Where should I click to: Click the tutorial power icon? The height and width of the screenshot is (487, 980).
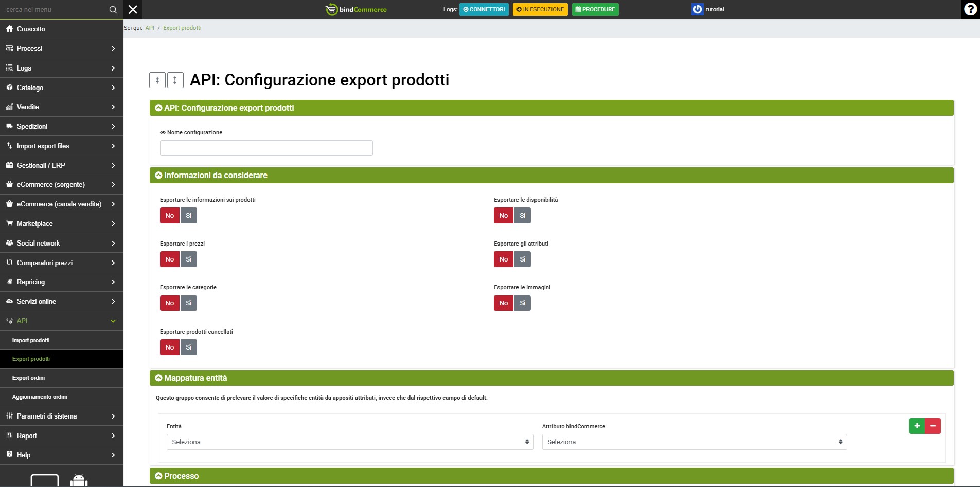coord(697,9)
